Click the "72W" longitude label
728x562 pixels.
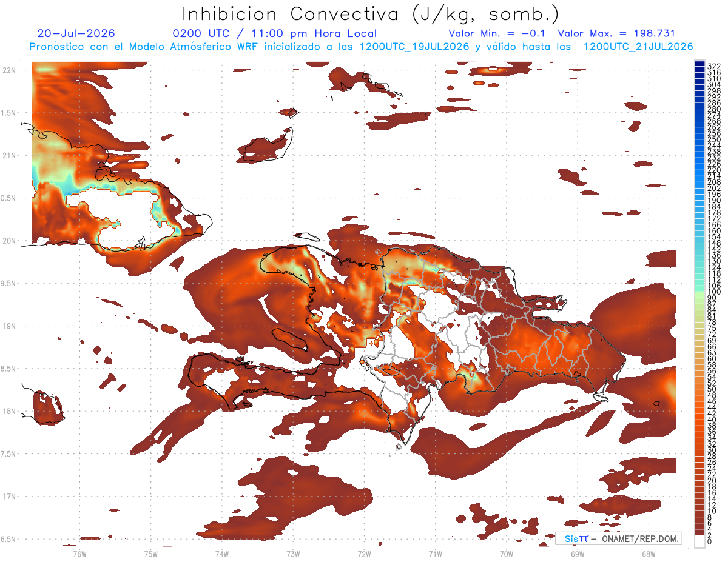[364, 554]
